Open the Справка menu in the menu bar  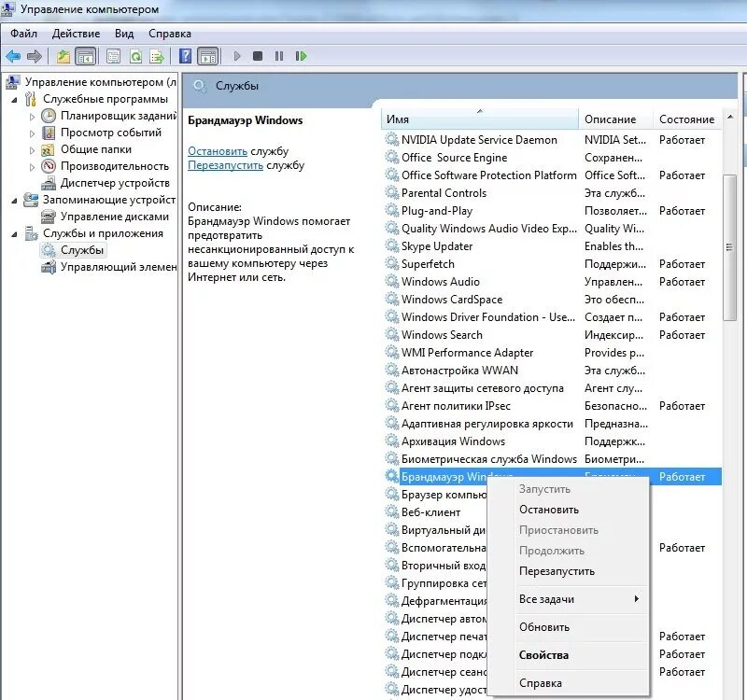[x=170, y=34]
